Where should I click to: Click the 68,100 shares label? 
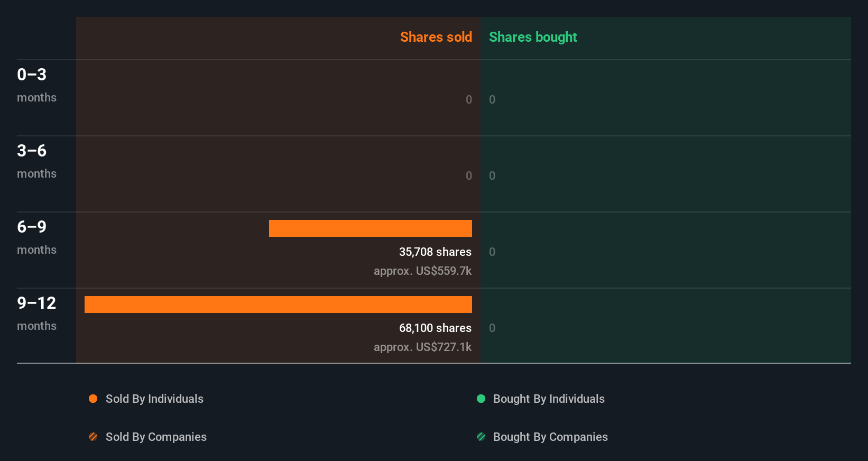click(435, 328)
